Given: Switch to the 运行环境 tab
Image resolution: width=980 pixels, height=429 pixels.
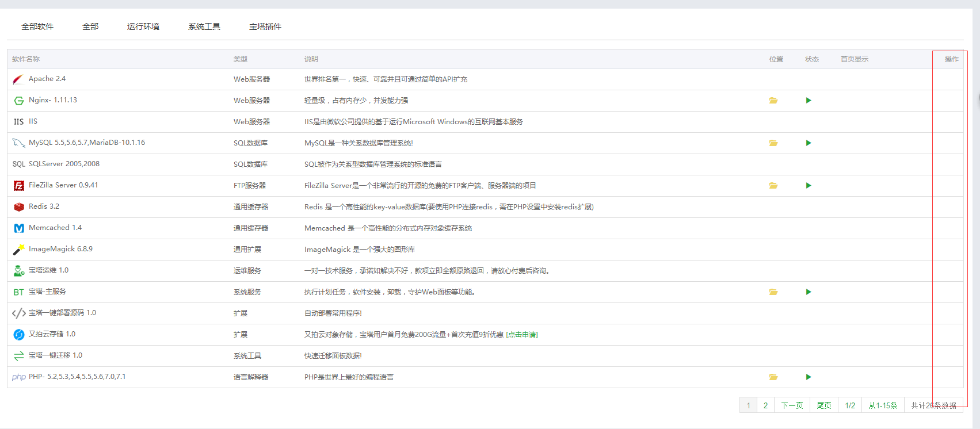Looking at the screenshot, I should coord(143,26).
